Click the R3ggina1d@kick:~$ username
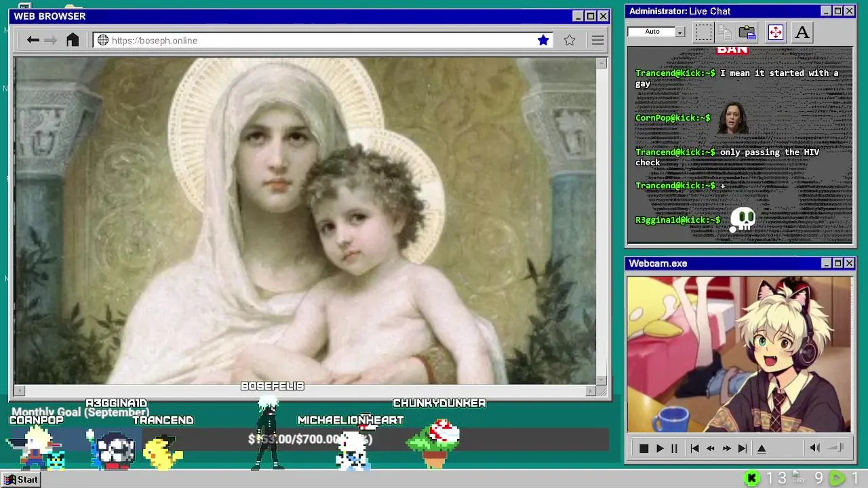The height and width of the screenshot is (488, 868). click(678, 220)
